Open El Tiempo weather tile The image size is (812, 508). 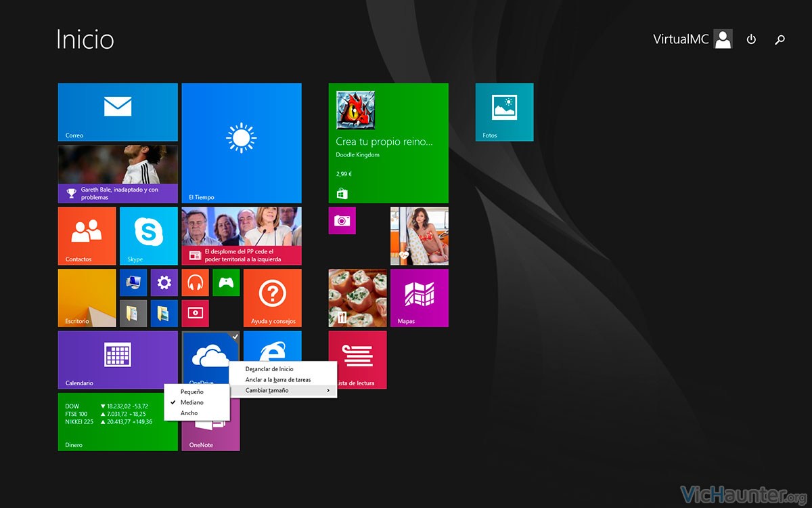(242, 143)
